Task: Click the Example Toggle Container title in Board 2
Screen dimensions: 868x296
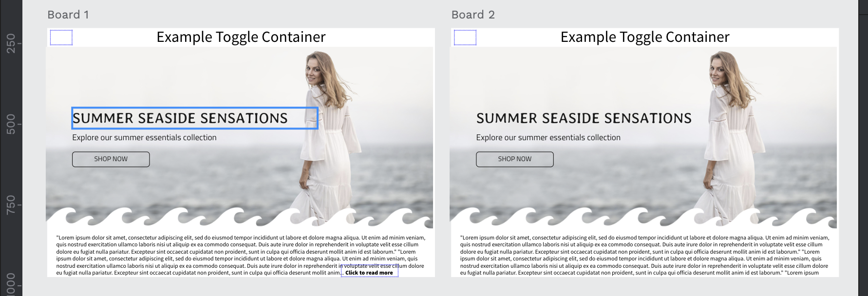Action: [645, 37]
